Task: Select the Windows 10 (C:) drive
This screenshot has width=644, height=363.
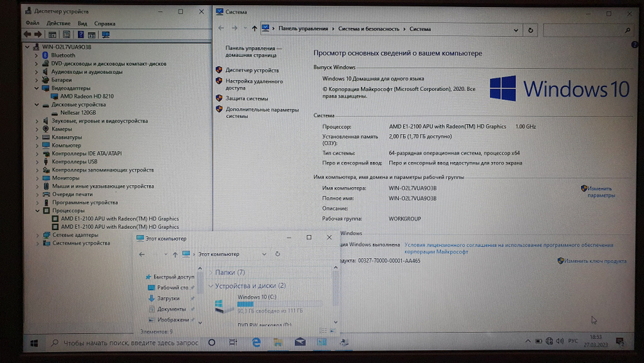Action: tap(267, 304)
